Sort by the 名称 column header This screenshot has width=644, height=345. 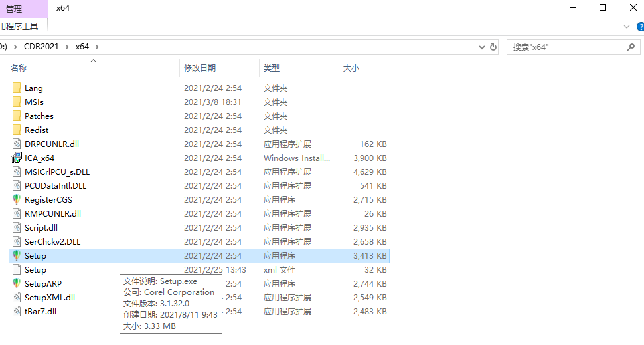19,68
